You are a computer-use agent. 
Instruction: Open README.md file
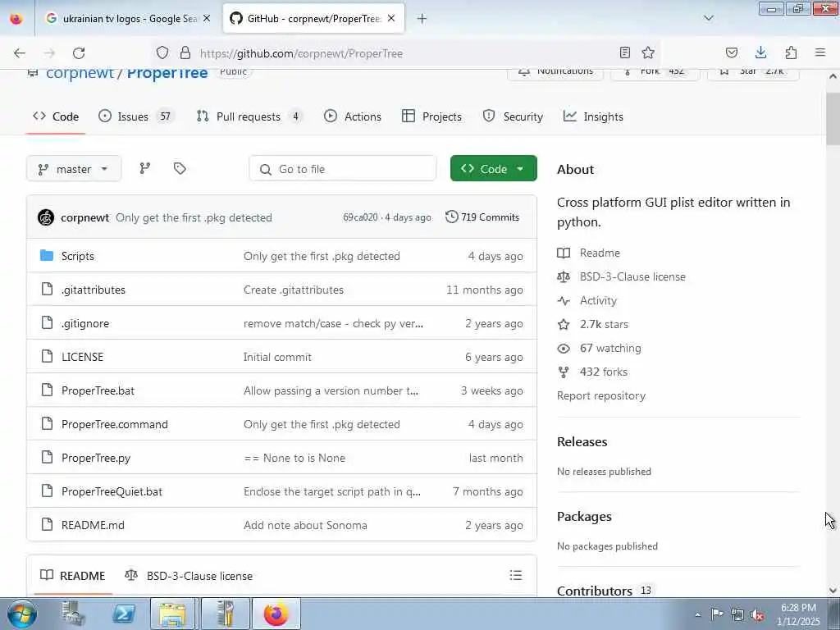coord(93,526)
